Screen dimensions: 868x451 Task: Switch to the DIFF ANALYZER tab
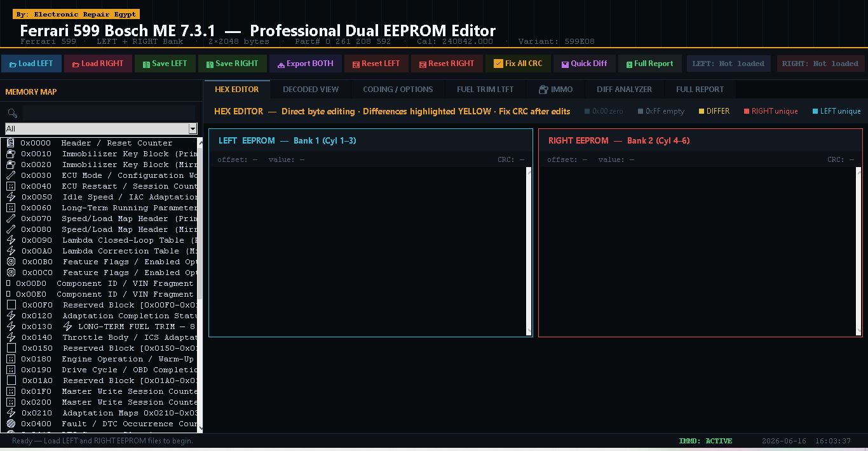624,90
